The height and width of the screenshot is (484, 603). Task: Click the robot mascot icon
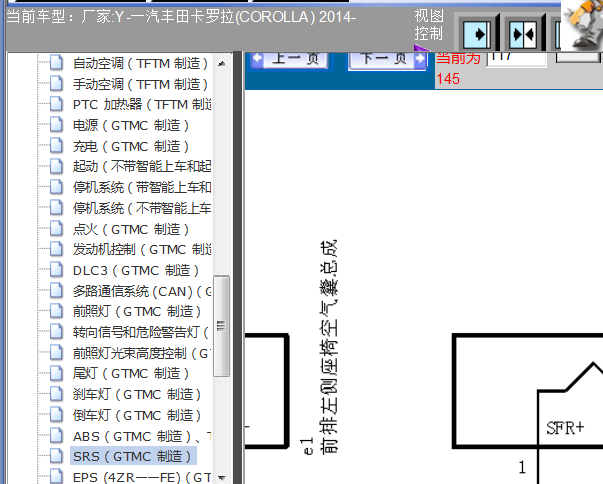point(582,25)
